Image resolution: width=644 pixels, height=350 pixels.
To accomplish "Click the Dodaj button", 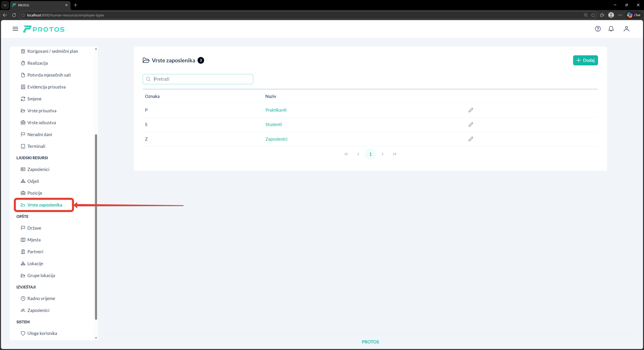I will click(x=585, y=60).
